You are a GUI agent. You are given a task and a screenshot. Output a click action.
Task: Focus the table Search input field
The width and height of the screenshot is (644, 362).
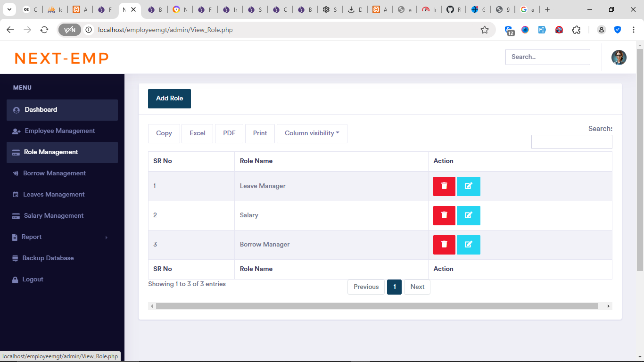click(x=571, y=142)
